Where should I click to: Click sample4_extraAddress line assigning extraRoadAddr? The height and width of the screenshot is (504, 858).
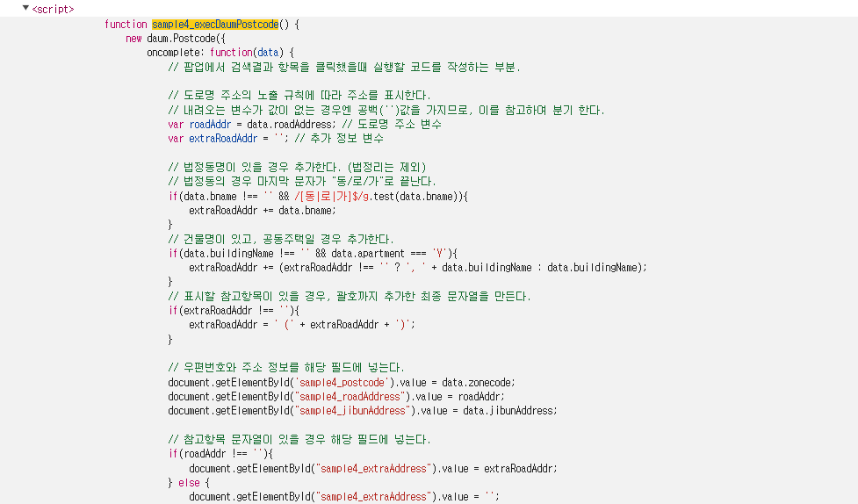point(373,469)
